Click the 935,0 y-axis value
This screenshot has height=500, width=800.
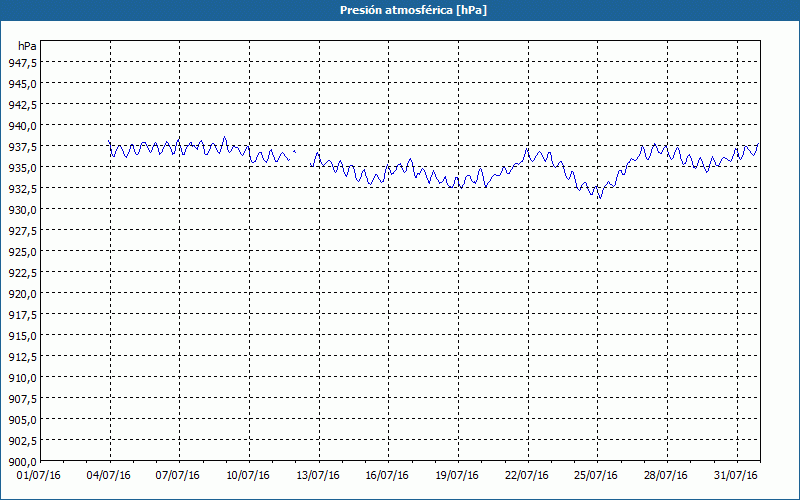pos(22,167)
